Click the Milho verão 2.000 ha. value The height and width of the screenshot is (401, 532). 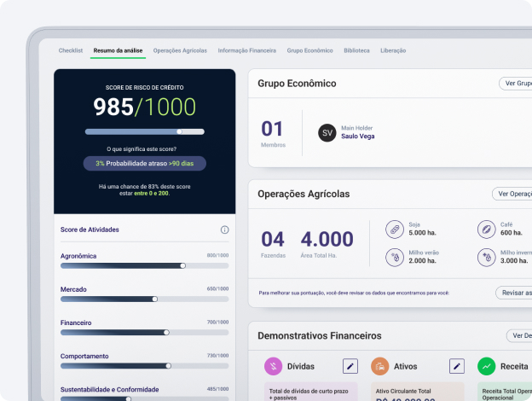(422, 260)
